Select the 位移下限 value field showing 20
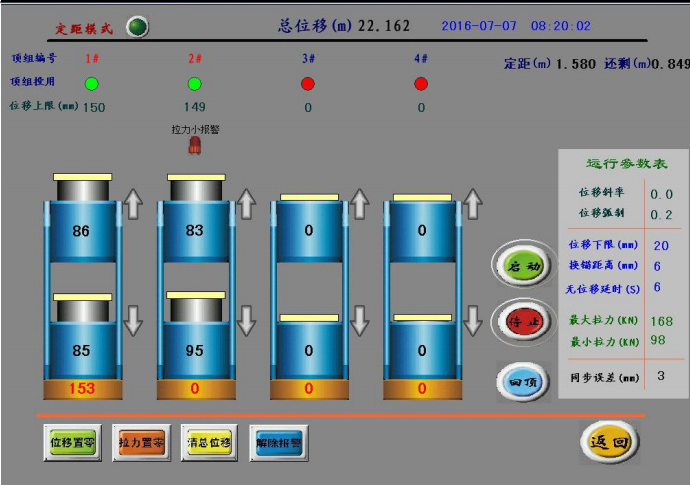The height and width of the screenshot is (485, 690). click(x=661, y=245)
